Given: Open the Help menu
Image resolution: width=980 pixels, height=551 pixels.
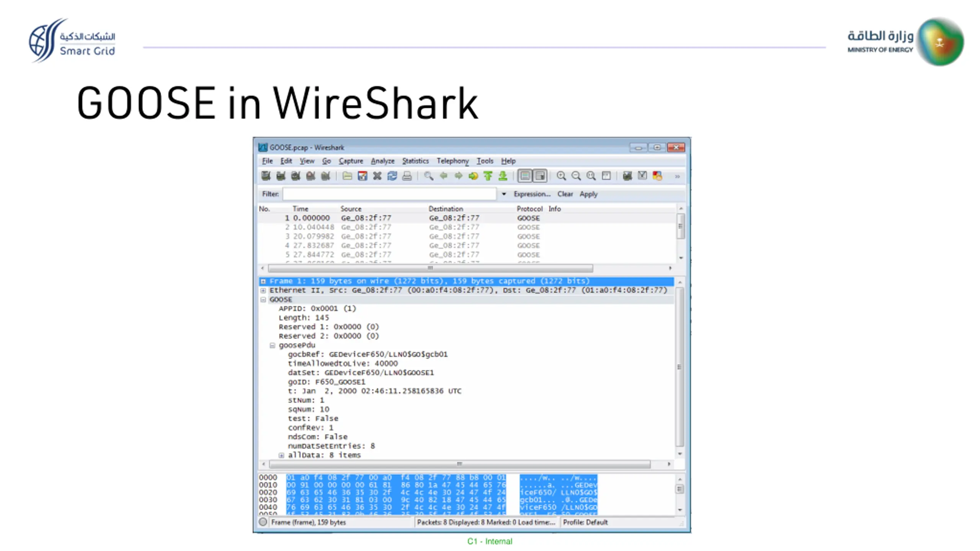Looking at the screenshot, I should 508,161.
